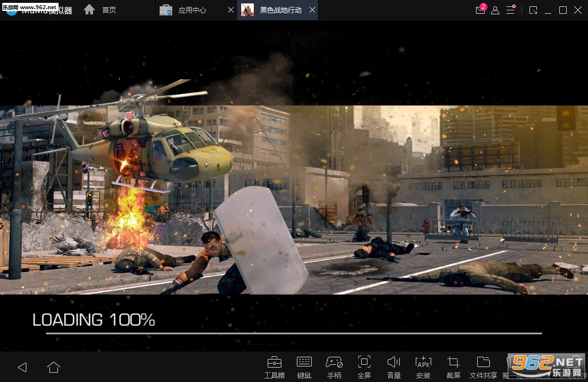Screen dimensions: 588x382
Task: Open the emulator hamburger menu
Action: coord(510,10)
